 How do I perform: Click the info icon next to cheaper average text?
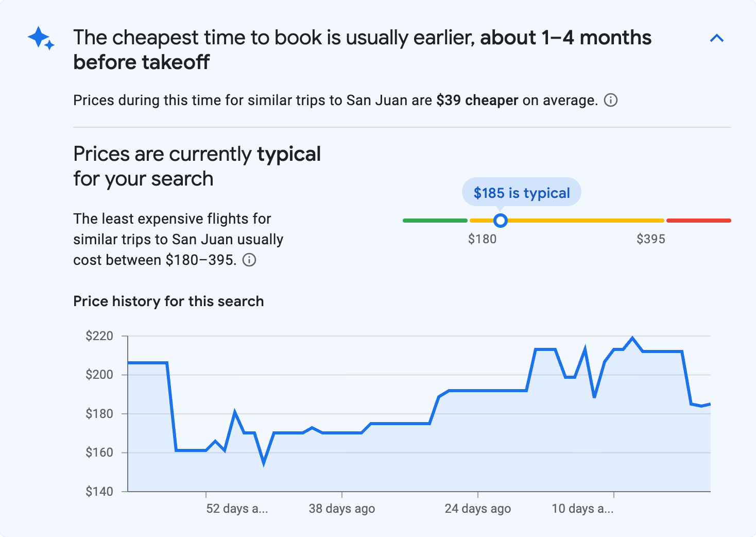pos(610,100)
